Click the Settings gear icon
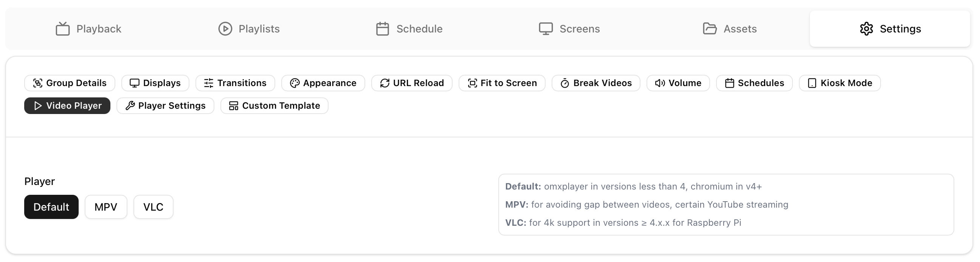The height and width of the screenshot is (262, 980). pos(866,29)
